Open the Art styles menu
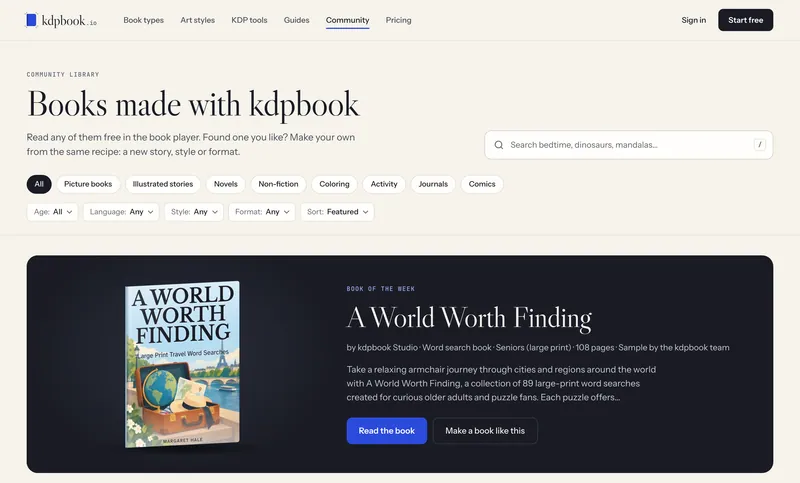 pyautogui.click(x=197, y=20)
